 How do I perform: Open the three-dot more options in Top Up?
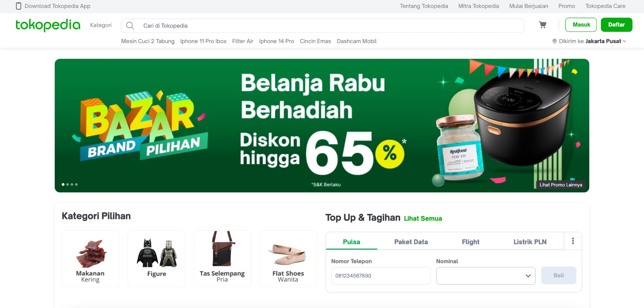[573, 241]
